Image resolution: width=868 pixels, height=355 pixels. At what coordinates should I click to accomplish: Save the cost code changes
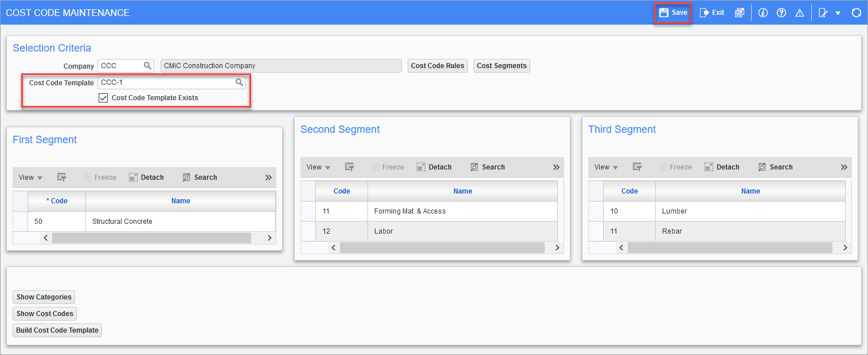tap(673, 13)
